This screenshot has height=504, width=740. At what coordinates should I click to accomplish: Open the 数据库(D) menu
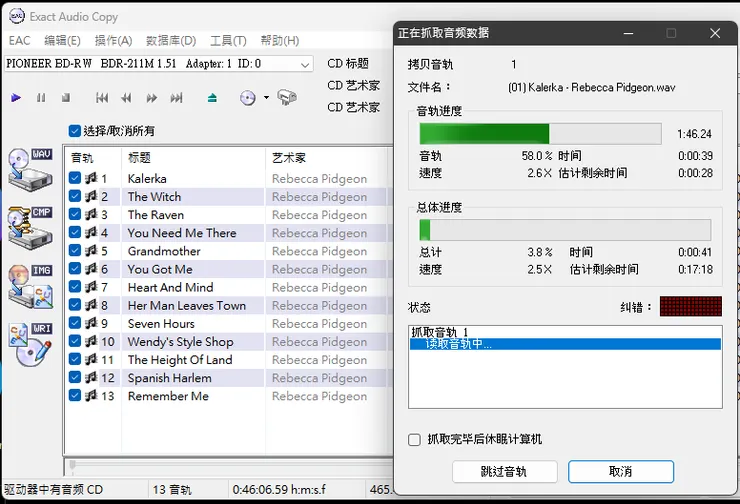(x=171, y=41)
